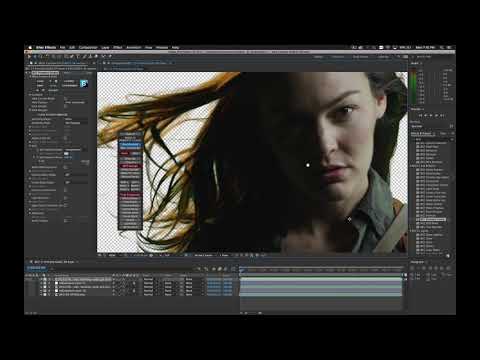This screenshot has width=480, height=360.
Task: Open the View menu
Action: (148, 47)
